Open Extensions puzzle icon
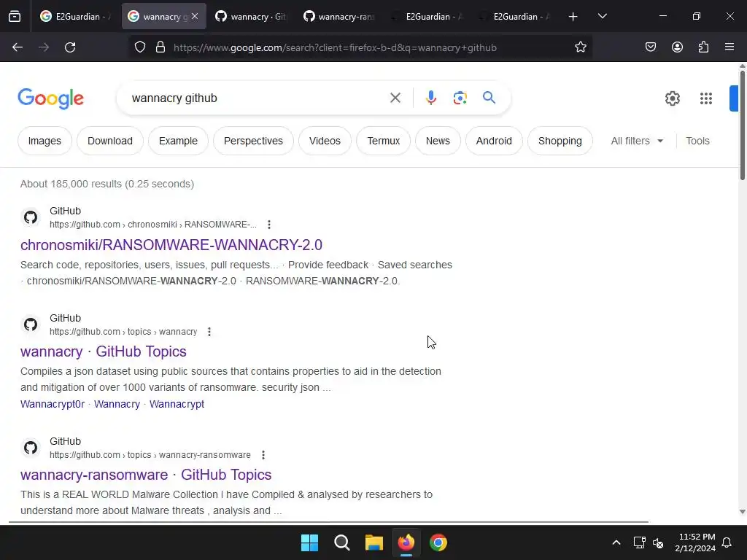Image resolution: width=747 pixels, height=560 pixels. pyautogui.click(x=703, y=47)
